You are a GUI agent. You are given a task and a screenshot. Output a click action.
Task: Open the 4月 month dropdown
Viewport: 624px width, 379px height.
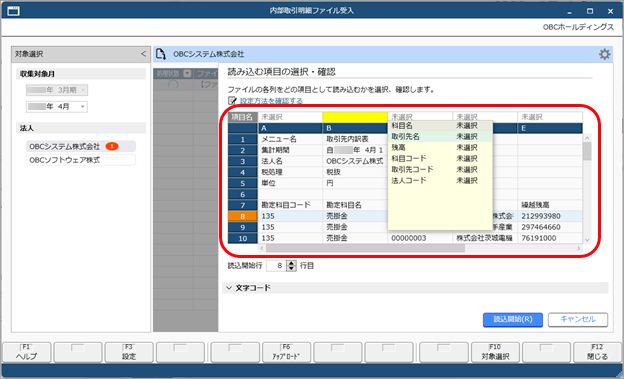click(x=57, y=107)
